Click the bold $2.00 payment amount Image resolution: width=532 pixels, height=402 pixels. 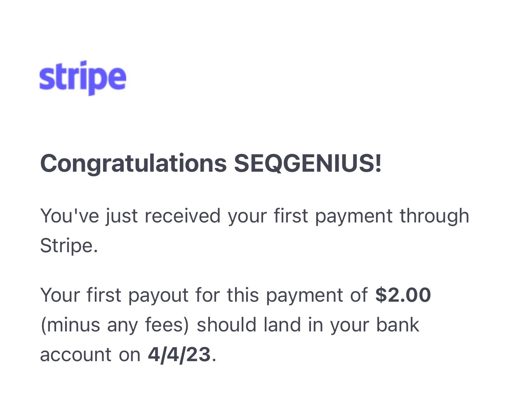(x=403, y=295)
